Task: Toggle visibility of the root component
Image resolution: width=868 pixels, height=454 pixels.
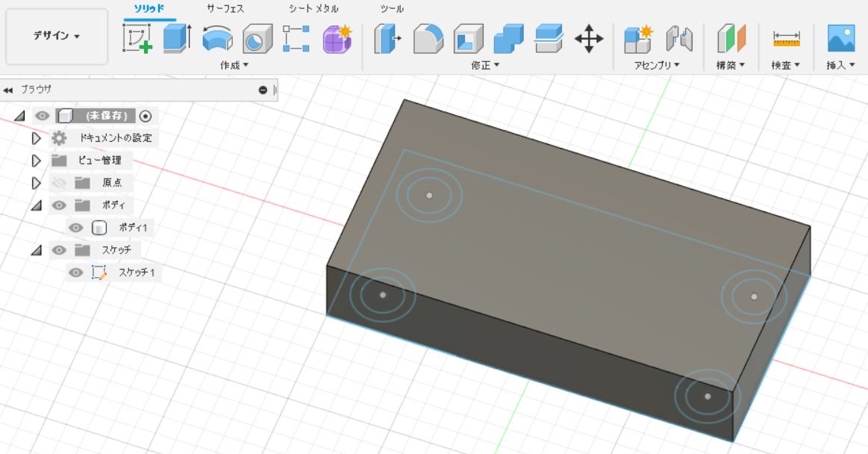Action: click(x=42, y=116)
